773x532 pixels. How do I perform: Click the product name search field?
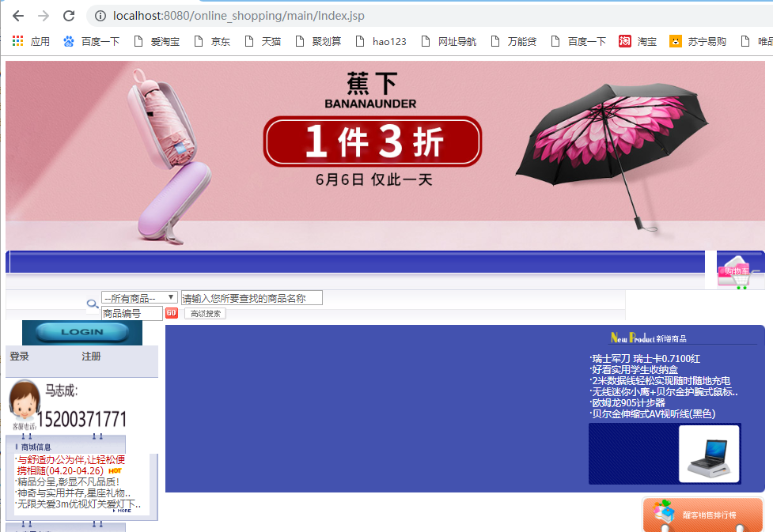tap(252, 298)
